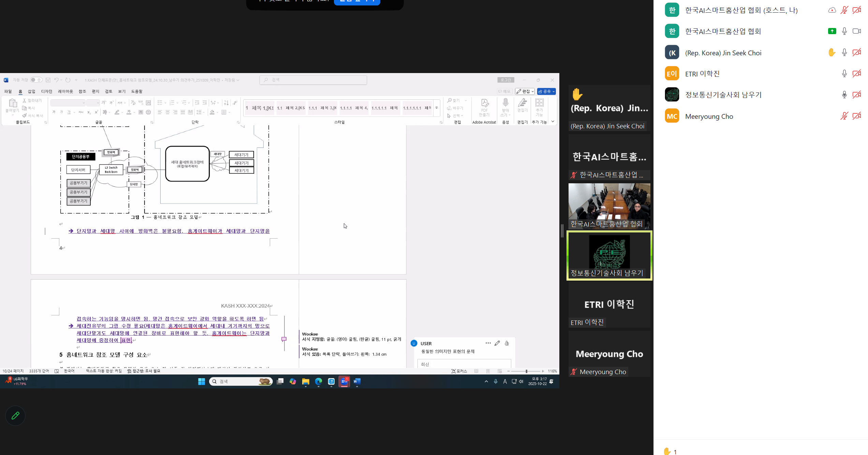
Task: Toggle Meeryoung Cho's video in participant list
Action: 857,116
